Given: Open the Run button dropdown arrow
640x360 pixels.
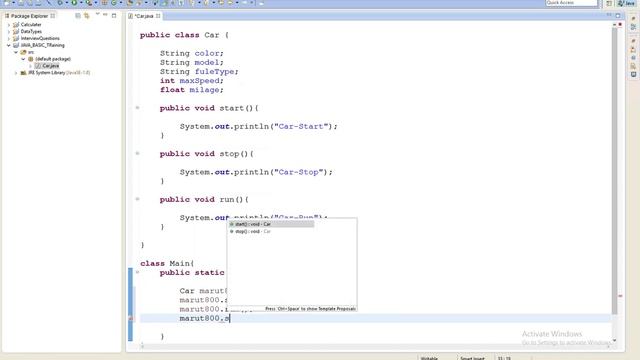Looking at the screenshot, I should pyautogui.click(x=81, y=3).
